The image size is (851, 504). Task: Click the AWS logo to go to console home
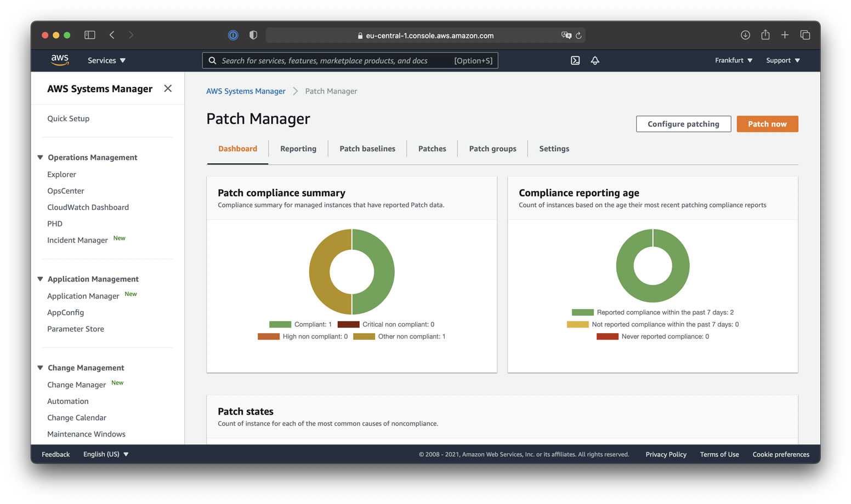coord(60,60)
